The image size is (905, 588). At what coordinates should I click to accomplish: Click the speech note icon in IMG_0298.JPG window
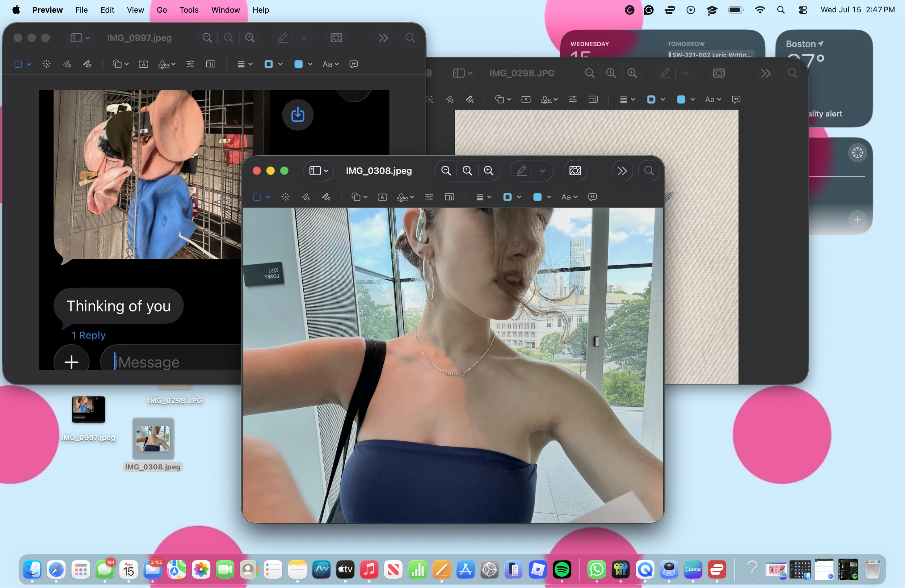pos(736,99)
